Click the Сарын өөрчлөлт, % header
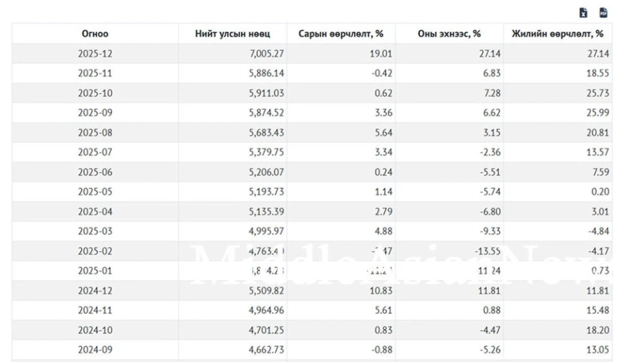This screenshot has width=644, height=362. [341, 34]
